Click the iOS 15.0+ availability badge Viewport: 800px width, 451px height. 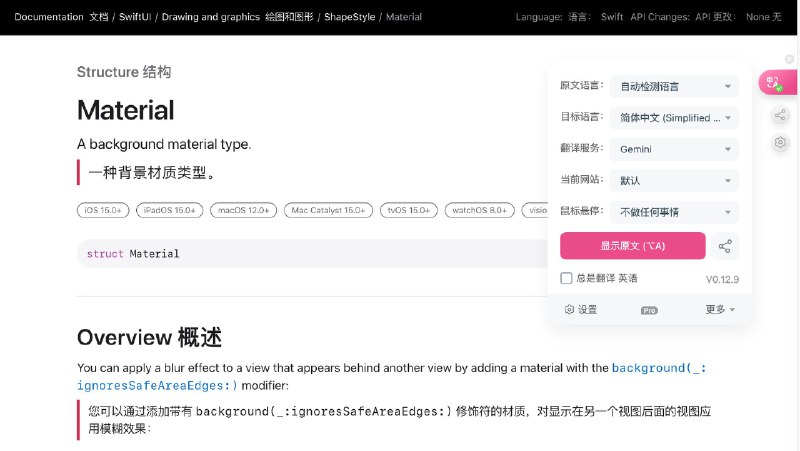click(103, 210)
